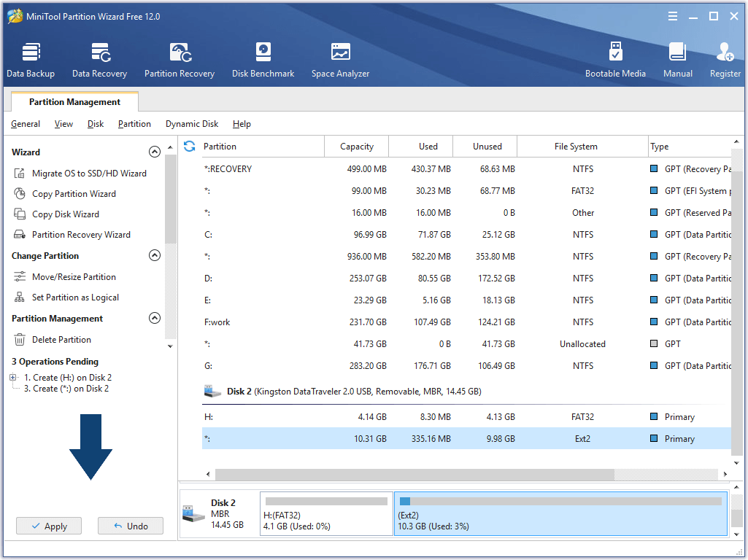Expand pending operation 1 Create (H:)
Viewport: 748px width, 560px height.
(13, 378)
